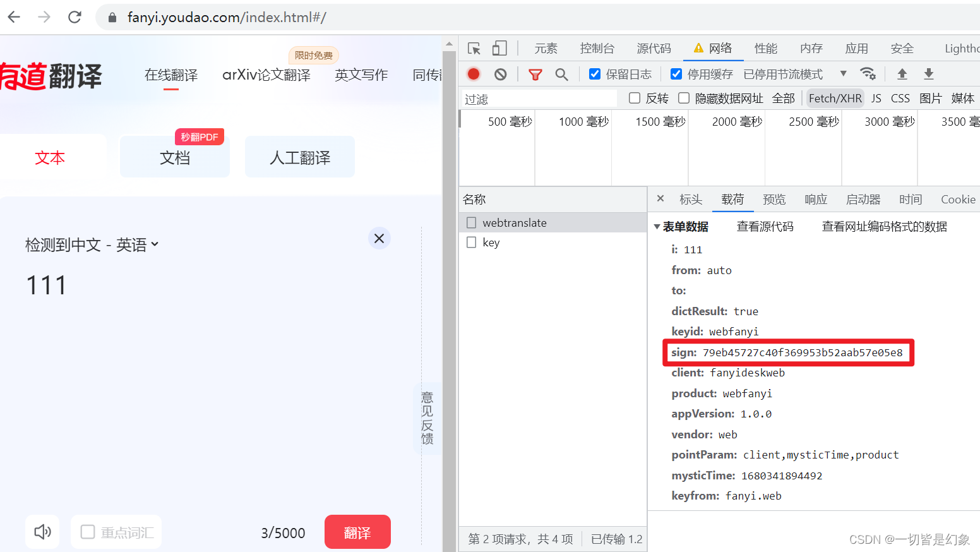Screen dimensions: 980x552
Task: Open 英文写作 nav item
Action: 361,75
